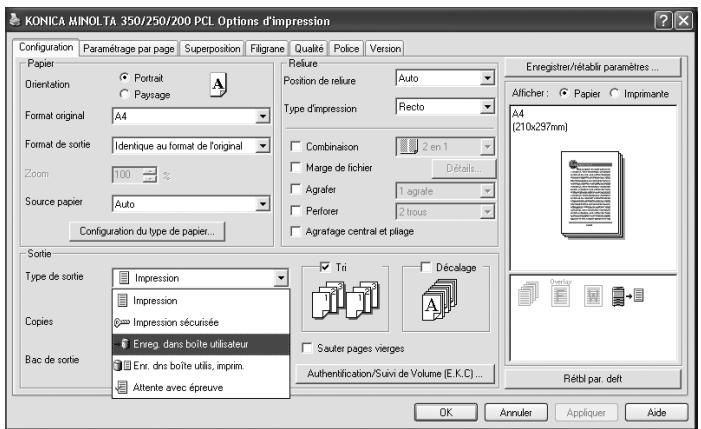Image resolution: width=701 pixels, height=429 pixels.
Task: Check the Perforer option
Action: click(x=296, y=210)
